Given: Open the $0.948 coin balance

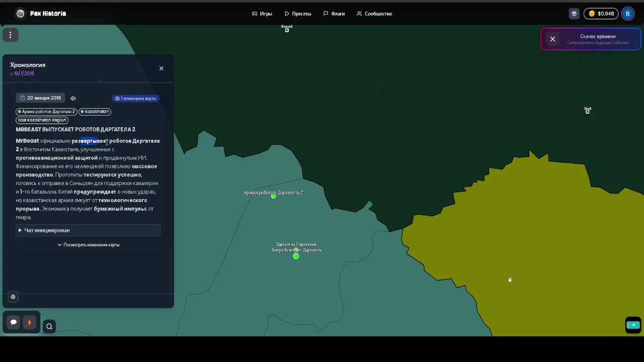Looking at the screenshot, I should (x=601, y=14).
